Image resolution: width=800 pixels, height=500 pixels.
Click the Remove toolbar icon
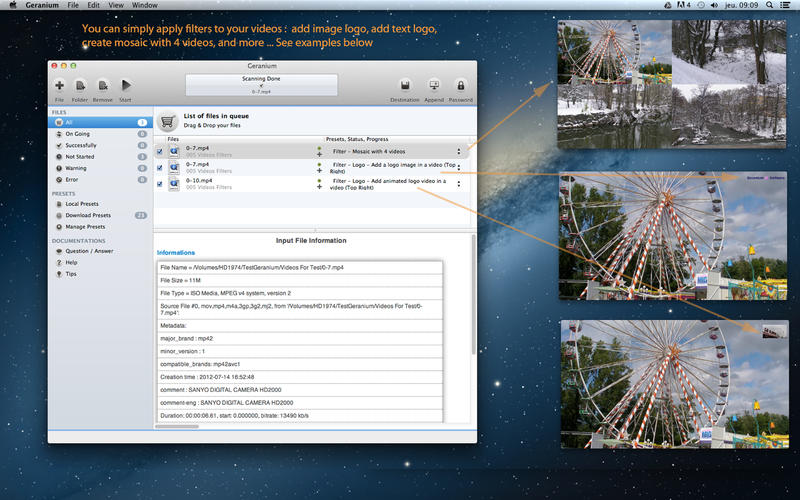103,86
